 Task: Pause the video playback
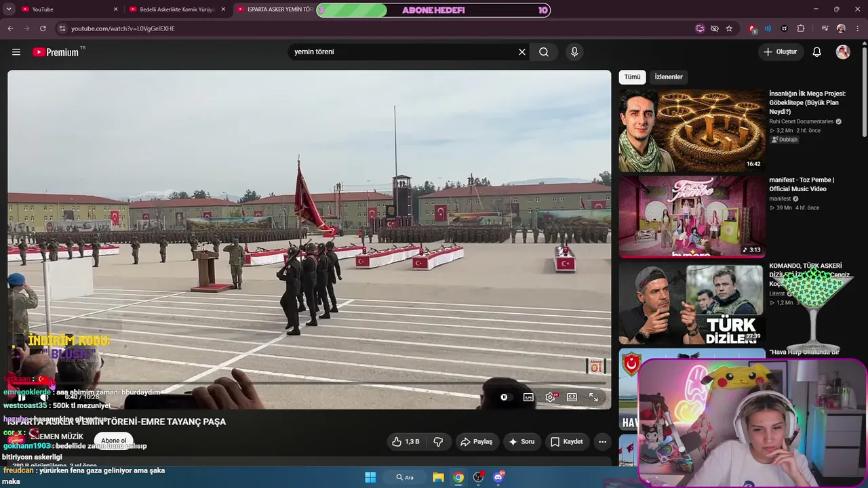pyautogui.click(x=22, y=397)
